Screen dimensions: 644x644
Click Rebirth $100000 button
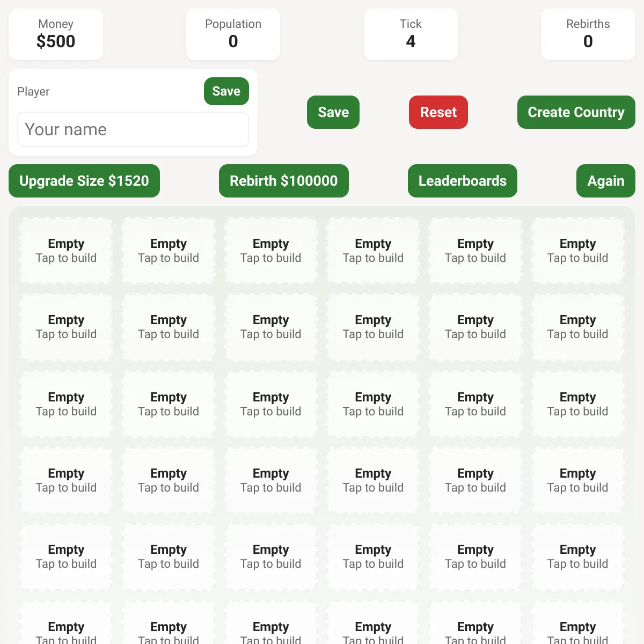pos(284,181)
